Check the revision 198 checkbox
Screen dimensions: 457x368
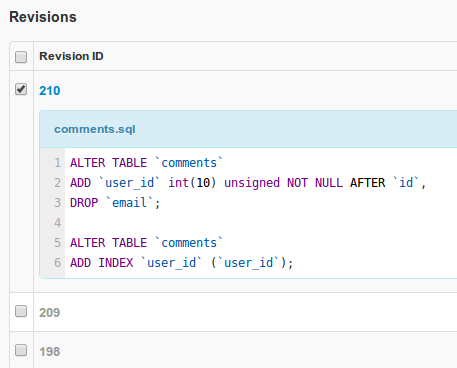point(21,350)
